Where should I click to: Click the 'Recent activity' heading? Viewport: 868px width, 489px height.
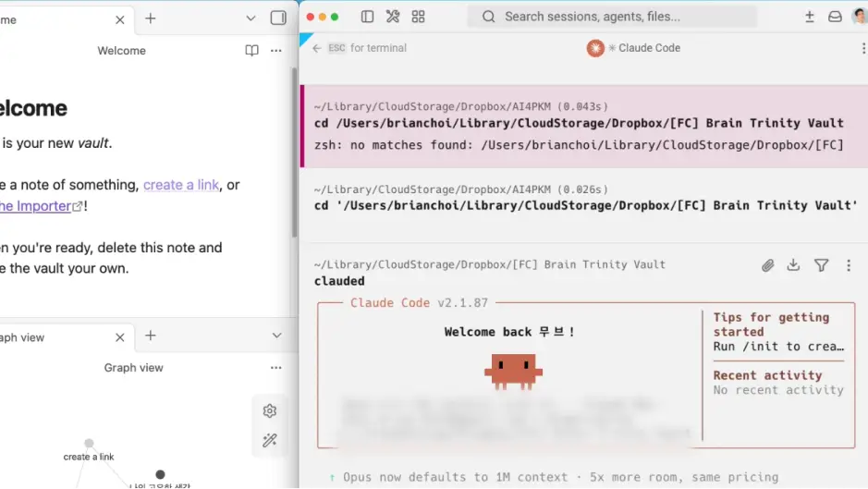767,375
